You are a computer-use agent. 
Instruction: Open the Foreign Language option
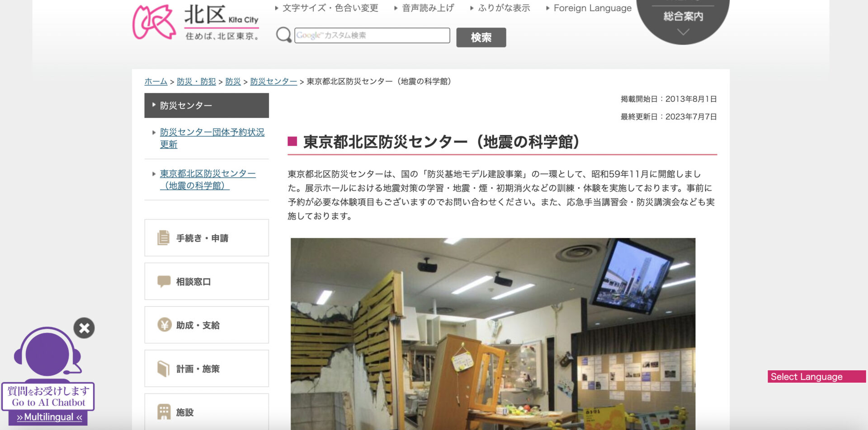tap(592, 8)
